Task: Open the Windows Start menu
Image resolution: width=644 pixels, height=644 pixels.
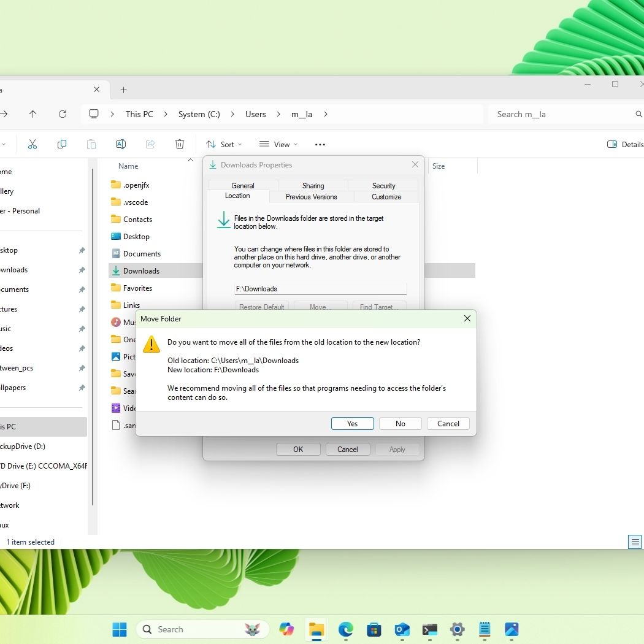Action: click(x=120, y=629)
